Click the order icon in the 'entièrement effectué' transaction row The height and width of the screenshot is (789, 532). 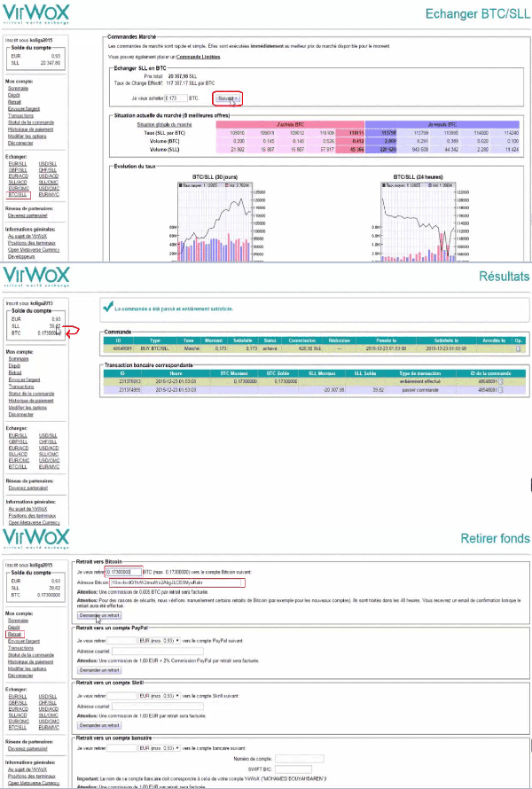pyautogui.click(x=500, y=381)
